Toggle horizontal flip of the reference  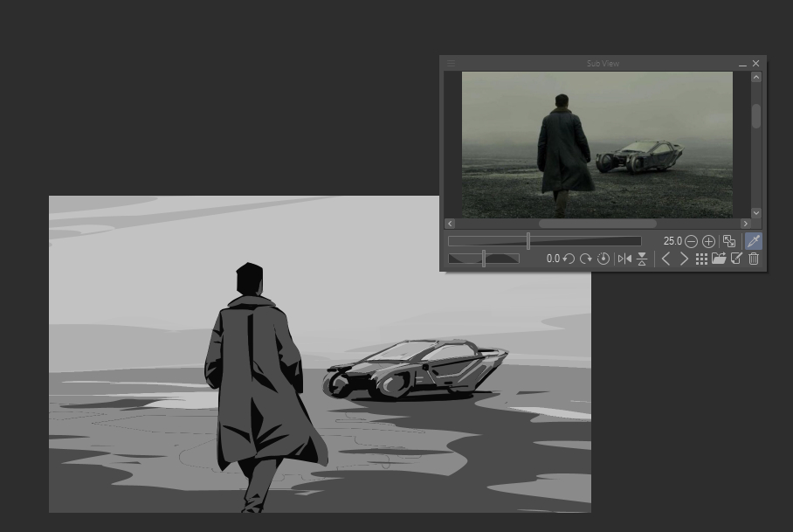pos(624,259)
